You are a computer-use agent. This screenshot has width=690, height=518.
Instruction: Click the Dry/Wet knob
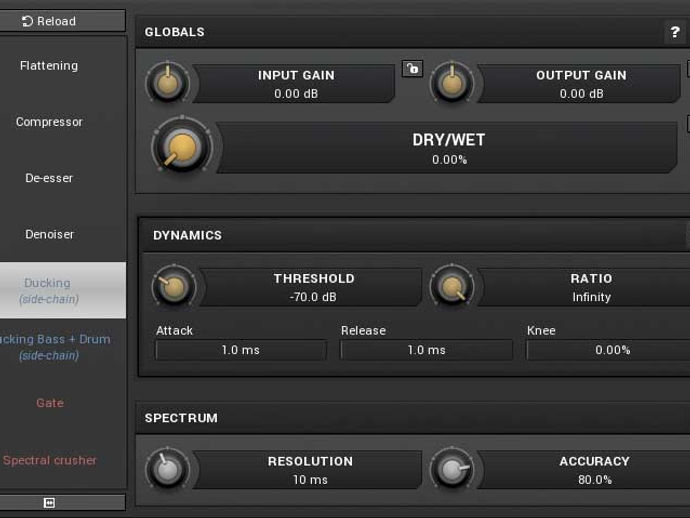point(182,147)
